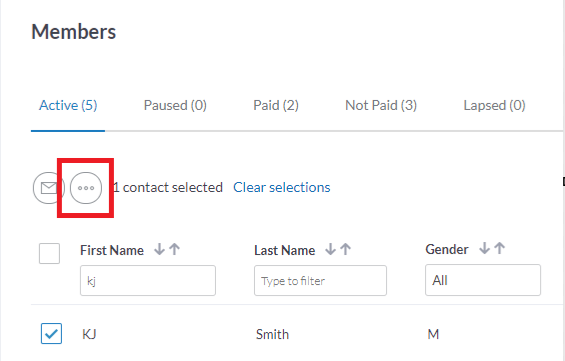Sort Gender column ascending arrow

tap(499, 248)
